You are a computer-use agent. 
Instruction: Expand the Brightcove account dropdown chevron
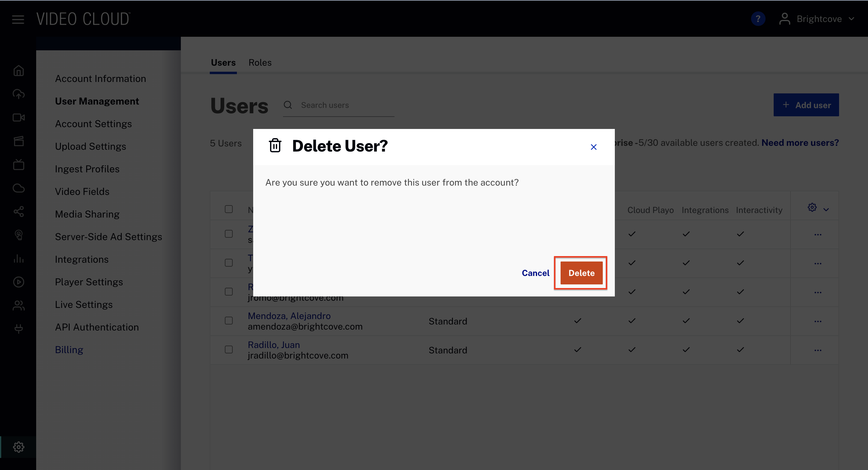tap(851, 19)
